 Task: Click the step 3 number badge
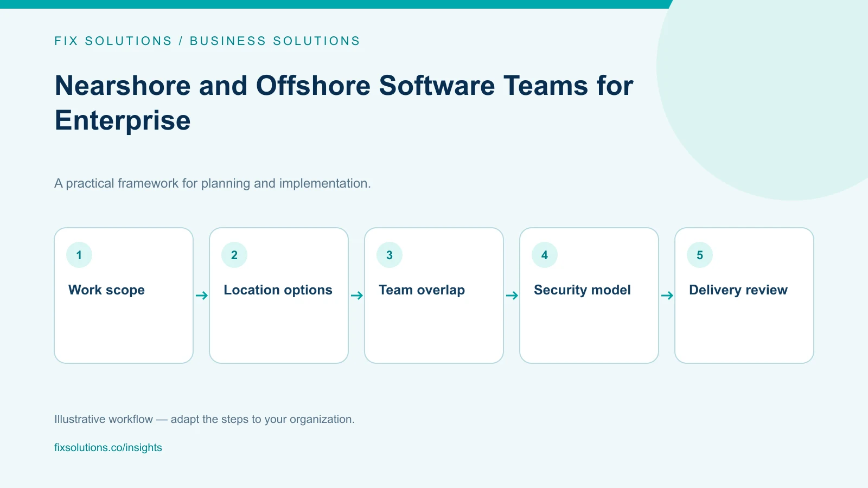coord(390,255)
